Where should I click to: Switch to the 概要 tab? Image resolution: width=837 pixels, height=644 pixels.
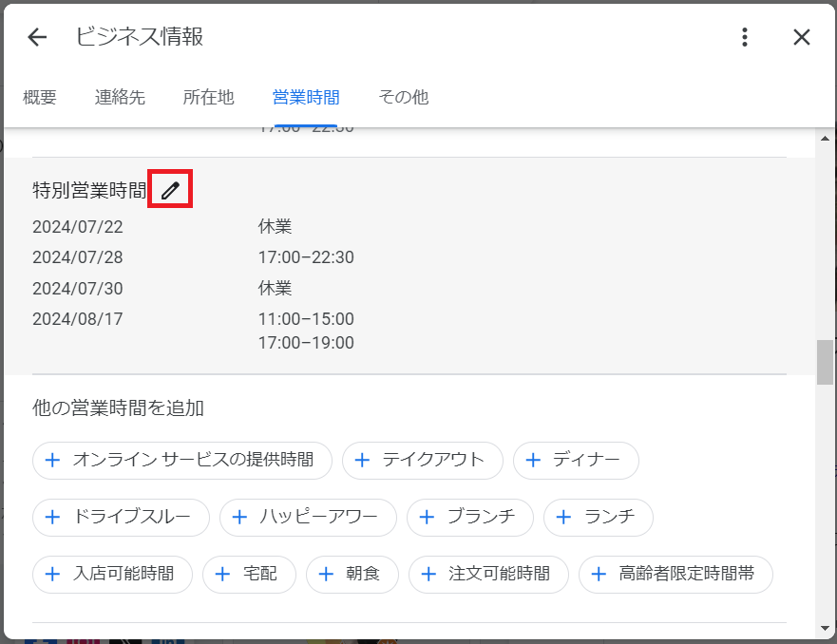[x=40, y=97]
